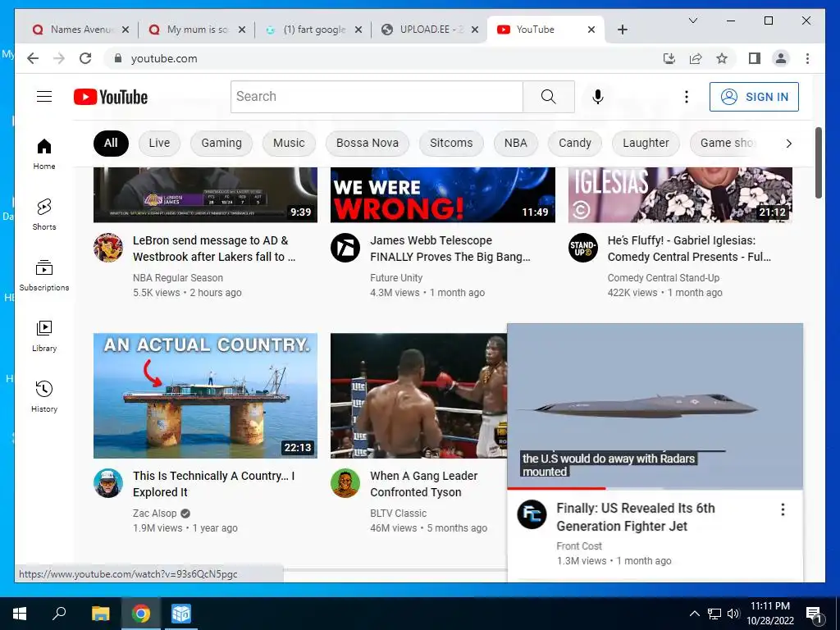Open He's Fluffy Gabriel Iglesias video title
Image resolution: width=840 pixels, height=630 pixels.
pyautogui.click(x=689, y=249)
